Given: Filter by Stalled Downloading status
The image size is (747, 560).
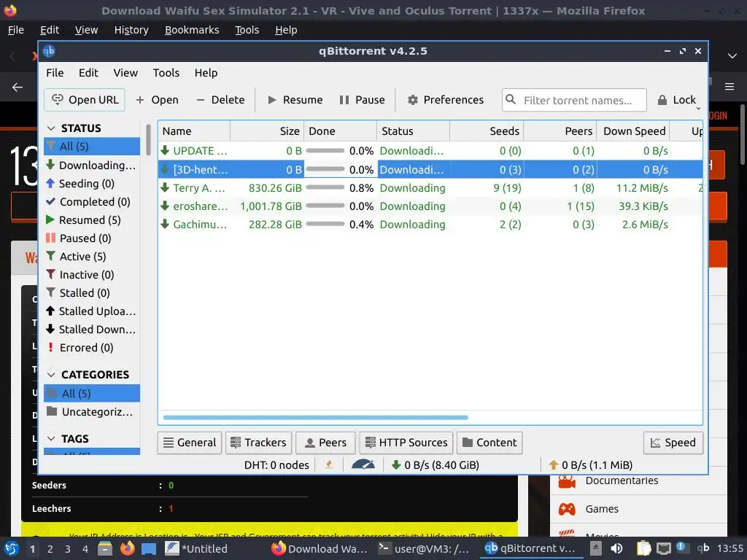Looking at the screenshot, I should [92, 330].
